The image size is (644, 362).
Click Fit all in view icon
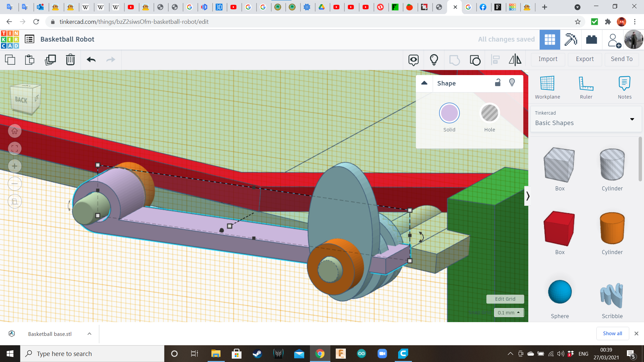point(14,148)
